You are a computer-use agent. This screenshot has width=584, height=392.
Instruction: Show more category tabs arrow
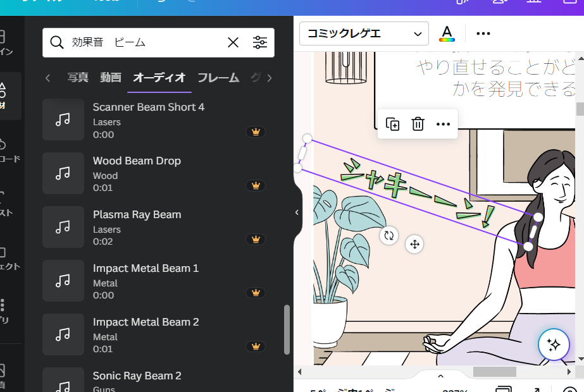coord(270,78)
